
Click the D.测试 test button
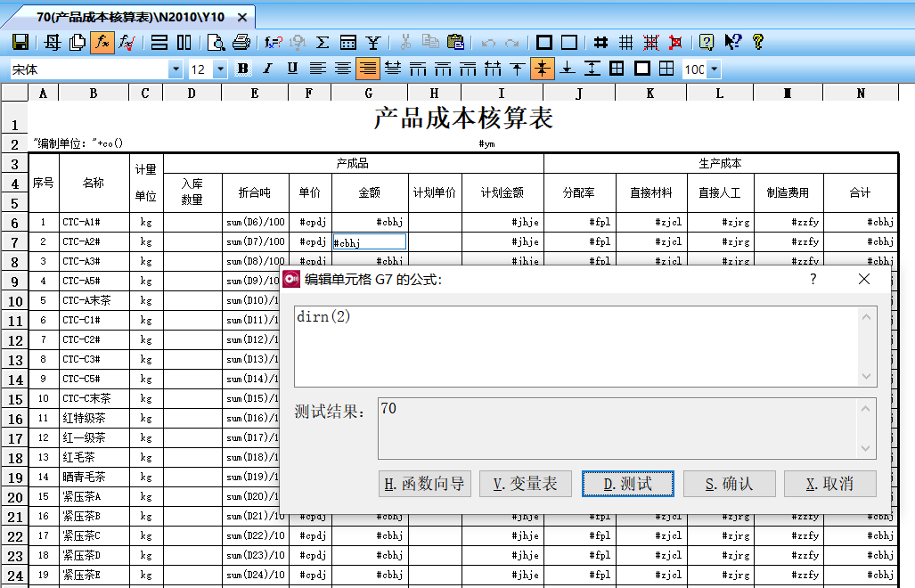tap(627, 484)
